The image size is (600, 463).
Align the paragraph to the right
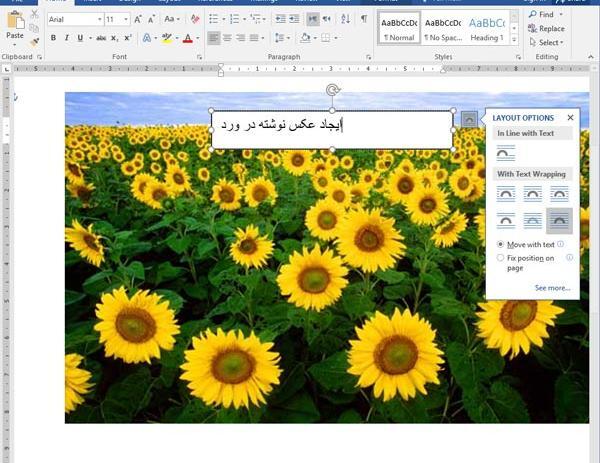241,38
